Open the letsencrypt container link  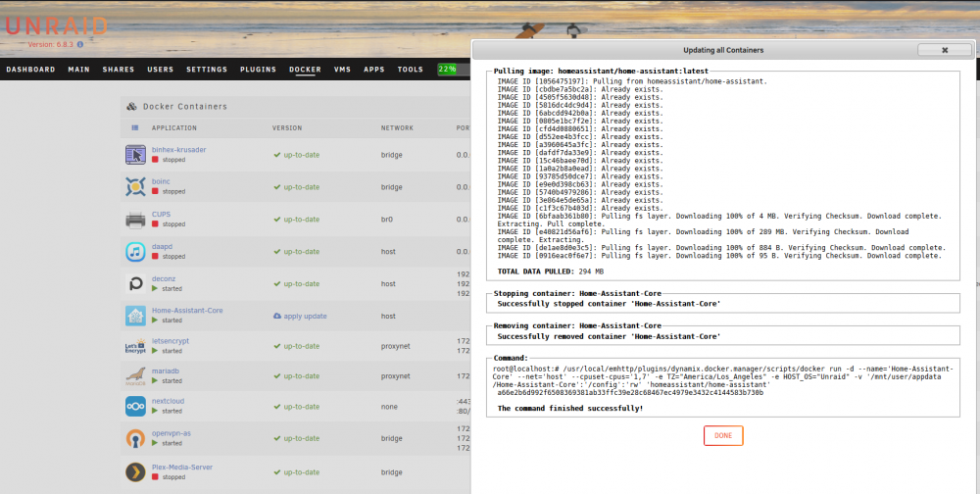click(x=171, y=341)
